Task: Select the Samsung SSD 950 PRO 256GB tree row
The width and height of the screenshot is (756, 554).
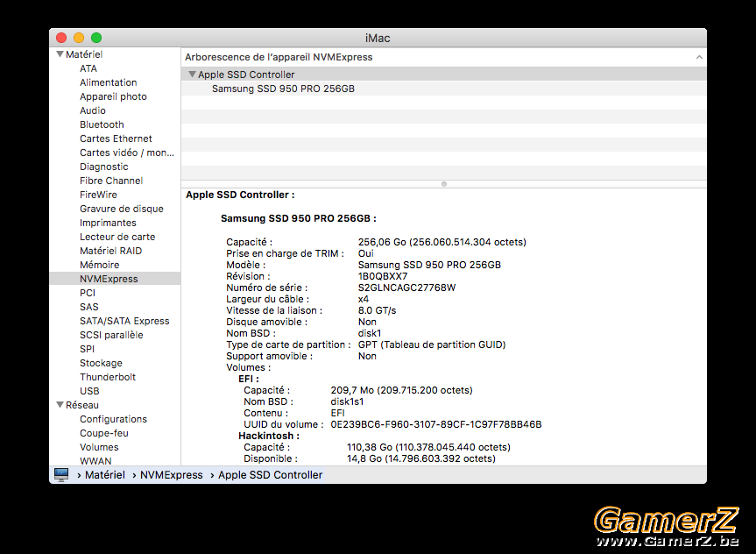Action: click(x=443, y=89)
